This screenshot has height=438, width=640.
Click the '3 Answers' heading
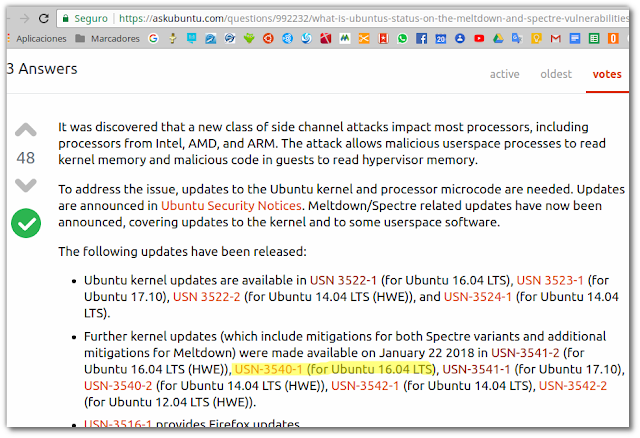coord(42,69)
